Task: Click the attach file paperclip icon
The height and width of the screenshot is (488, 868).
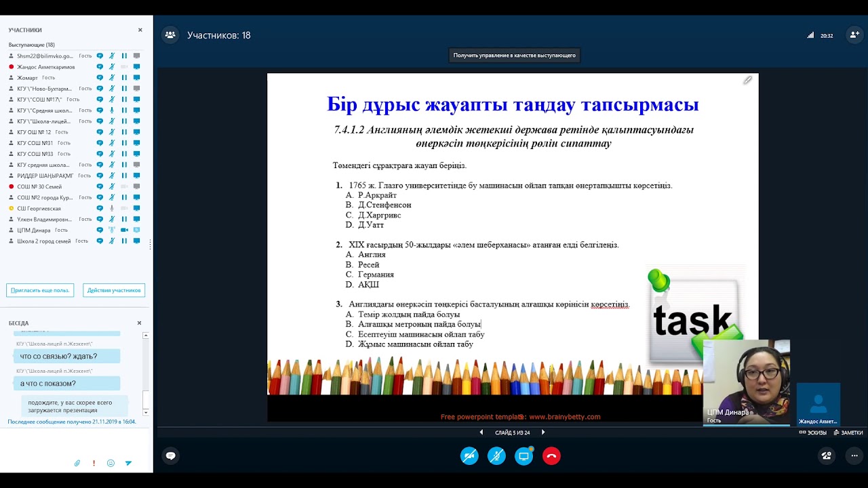Action: [77, 464]
